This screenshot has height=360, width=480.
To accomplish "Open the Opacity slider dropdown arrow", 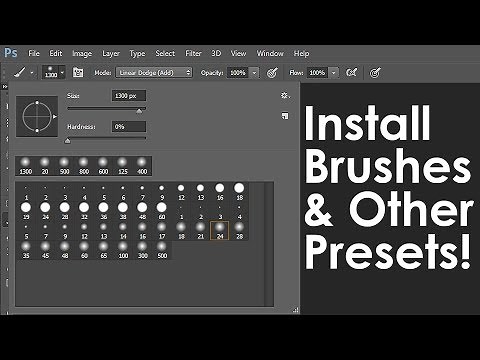I will click(254, 72).
